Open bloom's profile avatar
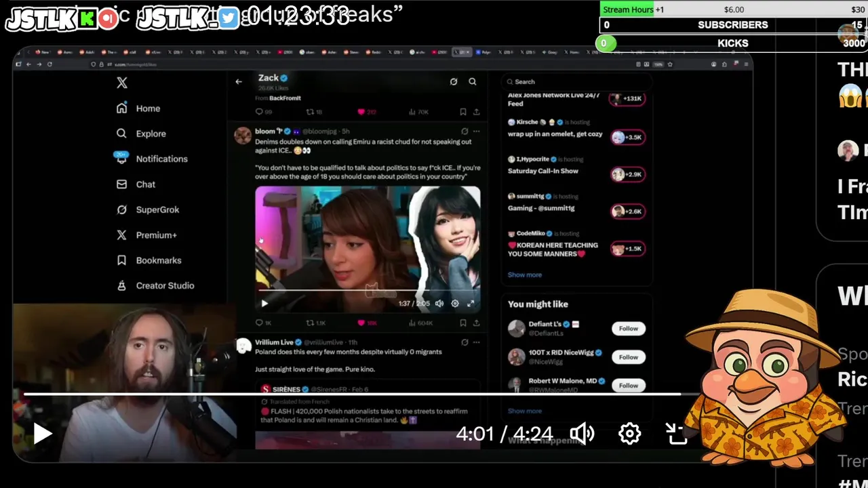Viewport: 868px width, 488px height. pyautogui.click(x=243, y=135)
